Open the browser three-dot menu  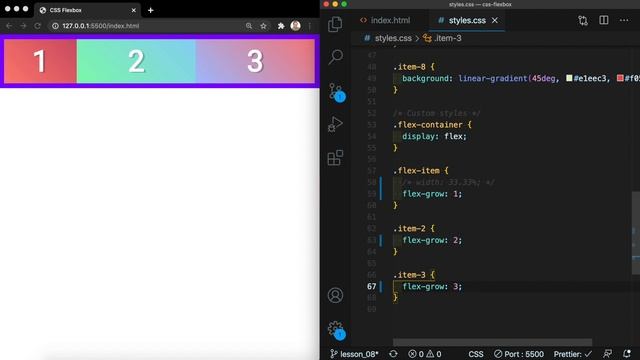click(310, 26)
